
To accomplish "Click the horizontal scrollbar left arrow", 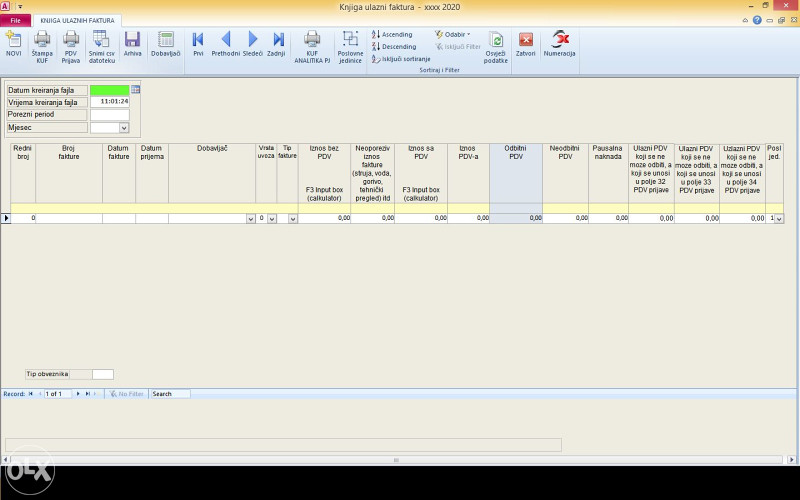I will (5, 460).
